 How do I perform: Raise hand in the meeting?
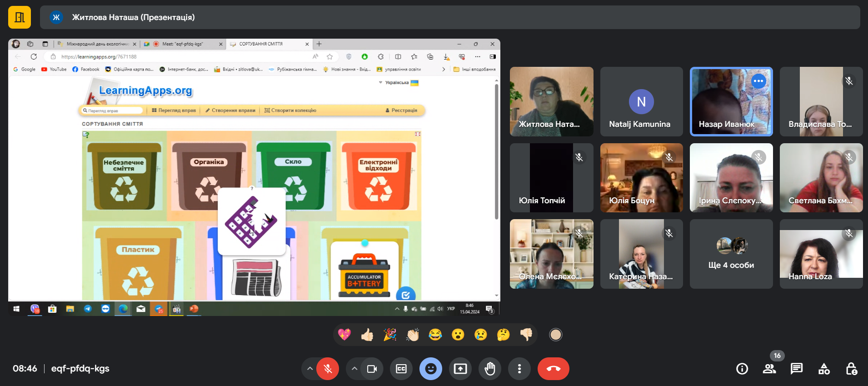pyautogui.click(x=489, y=369)
